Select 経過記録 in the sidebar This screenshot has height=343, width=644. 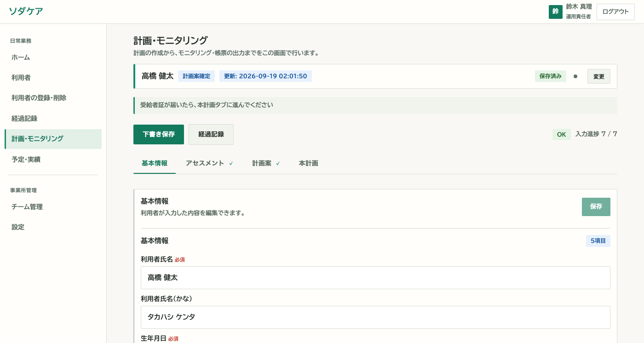(x=53, y=119)
